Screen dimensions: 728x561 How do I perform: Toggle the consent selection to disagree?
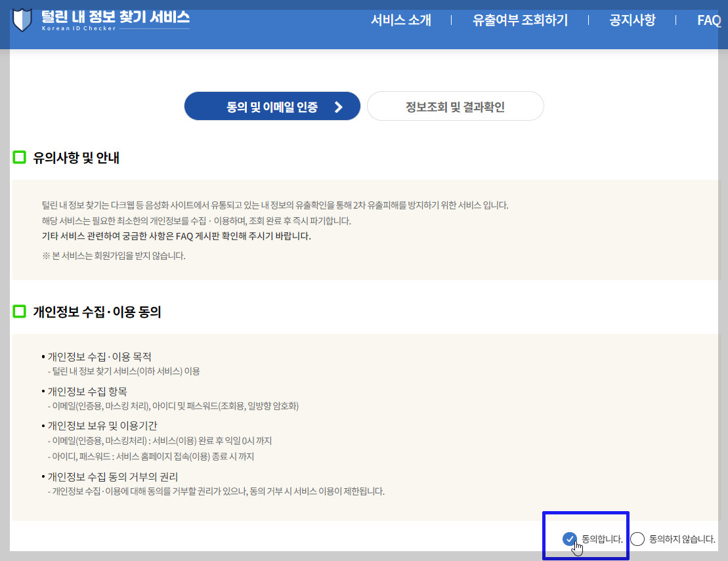pos(638,539)
